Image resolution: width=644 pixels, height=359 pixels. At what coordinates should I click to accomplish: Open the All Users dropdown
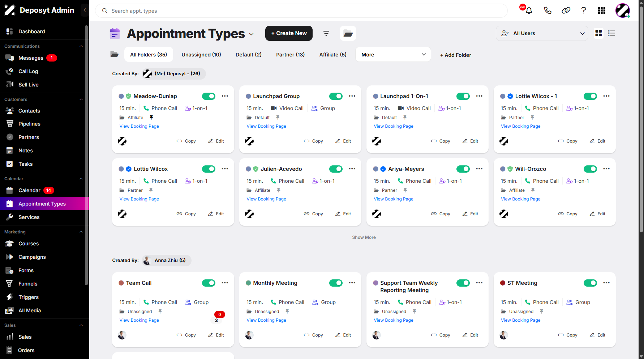click(x=542, y=33)
